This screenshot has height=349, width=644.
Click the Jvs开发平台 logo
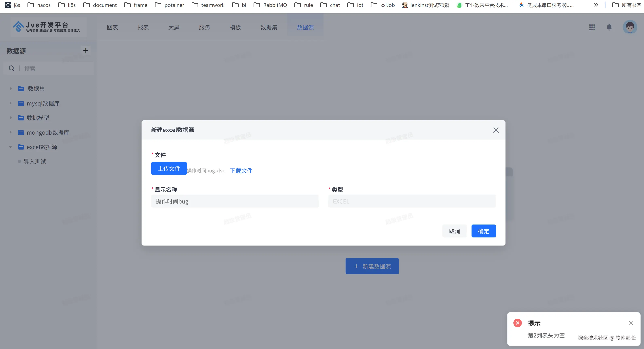47,27
